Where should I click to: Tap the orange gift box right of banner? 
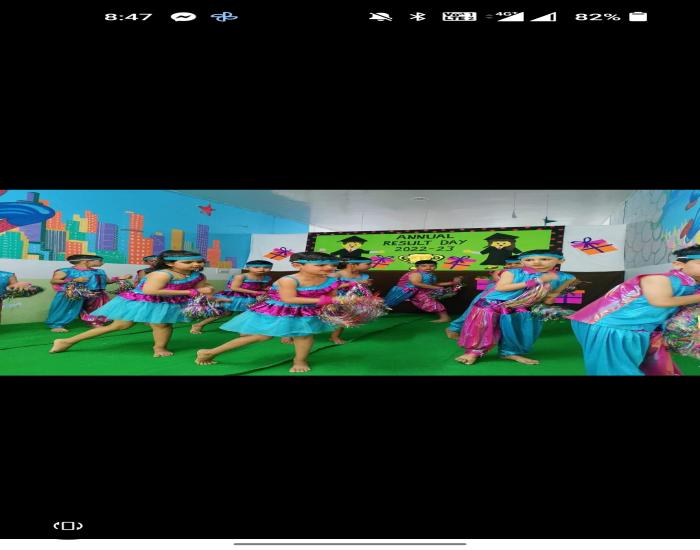[593, 246]
